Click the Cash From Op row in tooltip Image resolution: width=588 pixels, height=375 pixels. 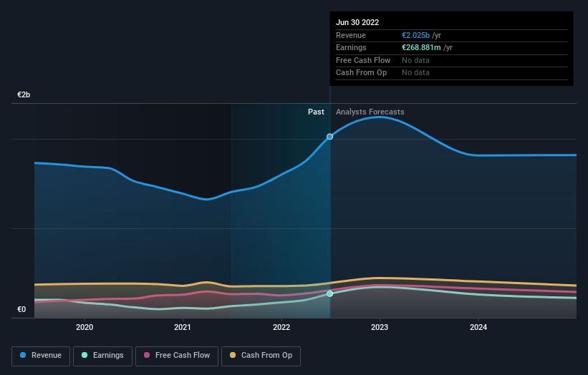[451, 73]
